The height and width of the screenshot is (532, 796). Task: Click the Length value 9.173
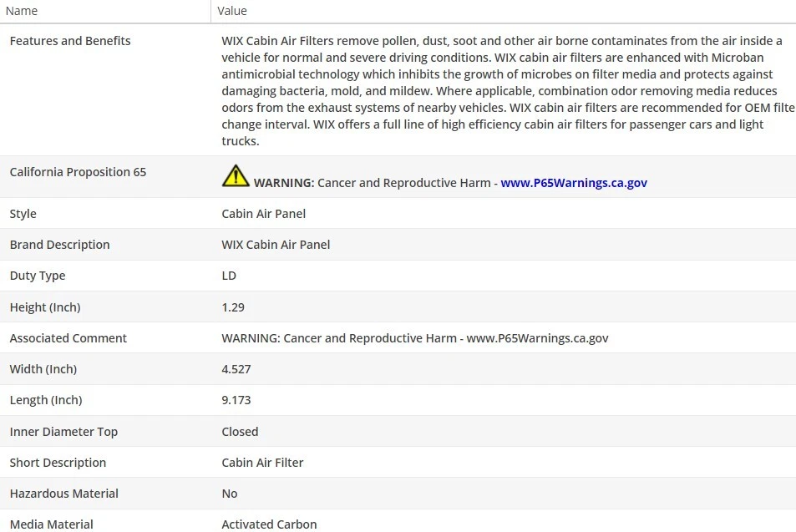click(x=236, y=400)
